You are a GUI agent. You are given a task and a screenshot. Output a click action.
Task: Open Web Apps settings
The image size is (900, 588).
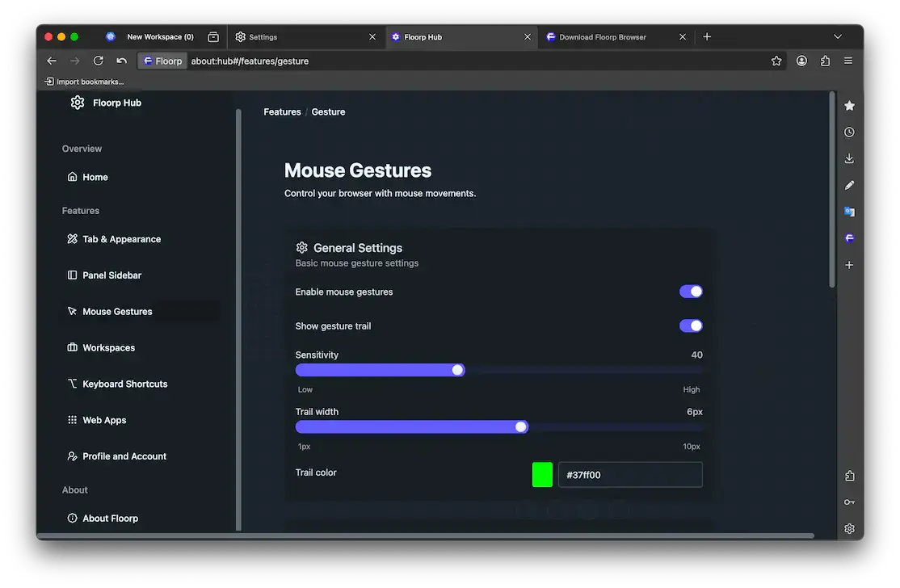tap(105, 420)
